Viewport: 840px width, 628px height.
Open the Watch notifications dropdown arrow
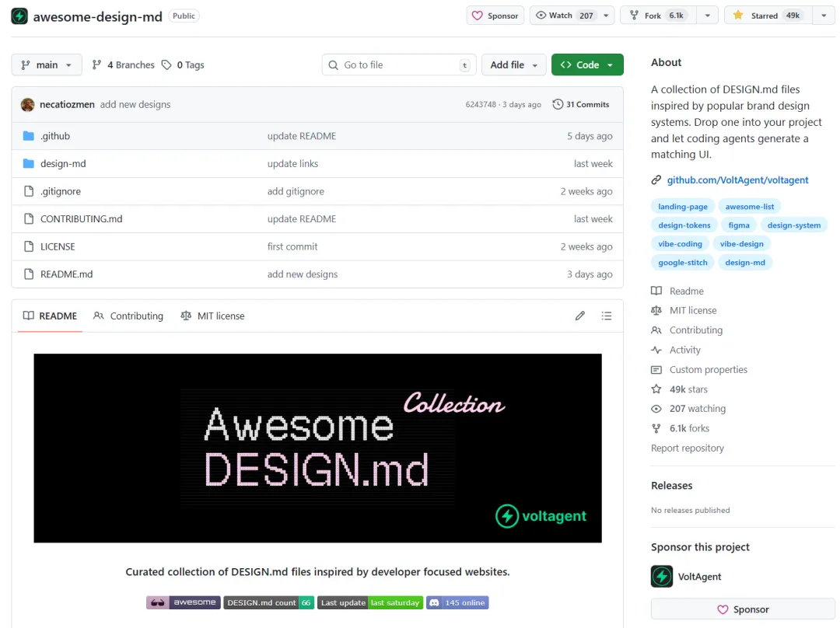click(x=607, y=16)
